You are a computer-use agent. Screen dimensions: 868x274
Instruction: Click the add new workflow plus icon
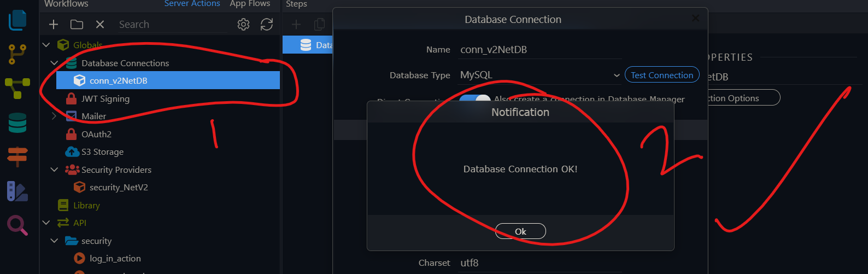point(54,25)
